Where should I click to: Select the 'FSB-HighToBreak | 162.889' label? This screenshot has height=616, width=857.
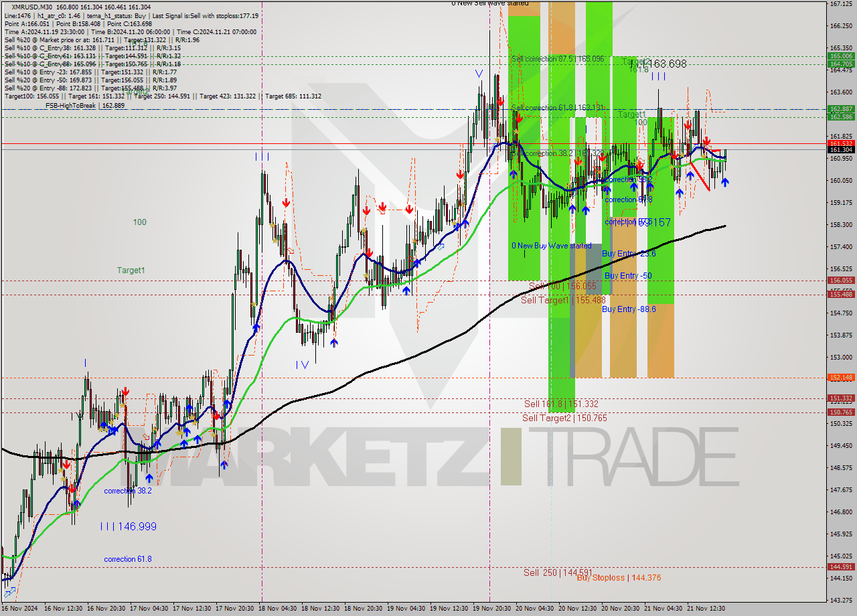coord(85,106)
